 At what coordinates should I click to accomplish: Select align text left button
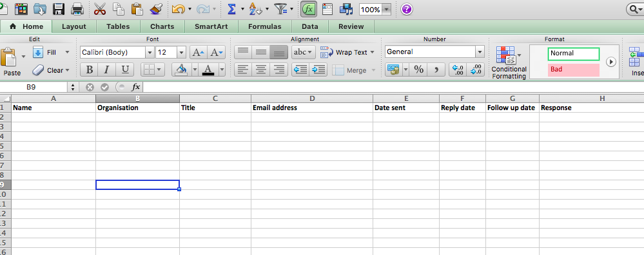point(243,70)
